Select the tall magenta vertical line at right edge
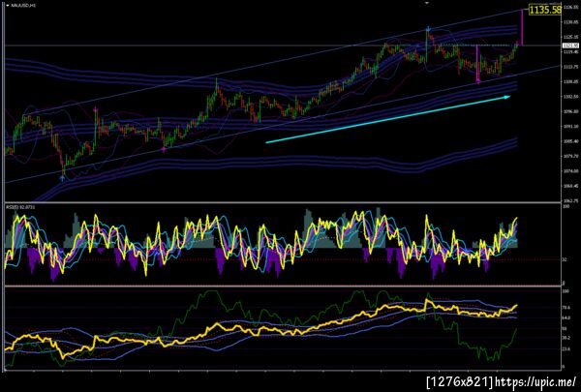 (522, 27)
